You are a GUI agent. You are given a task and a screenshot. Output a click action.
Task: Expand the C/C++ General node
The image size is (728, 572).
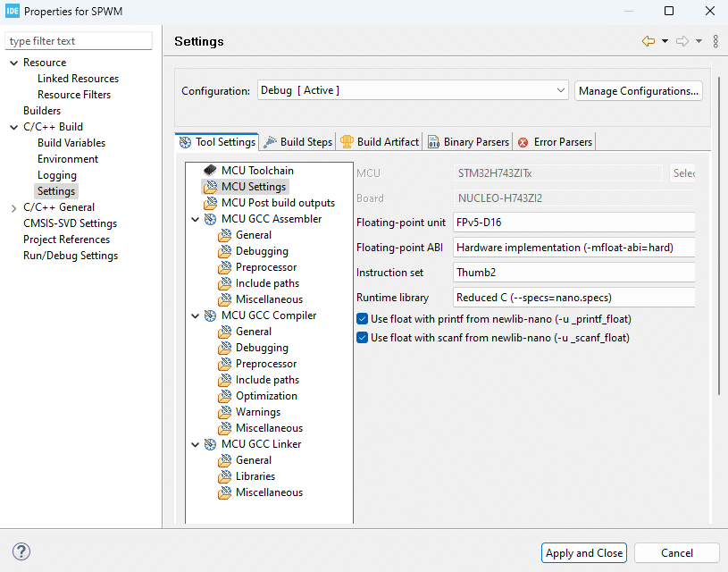tap(14, 208)
